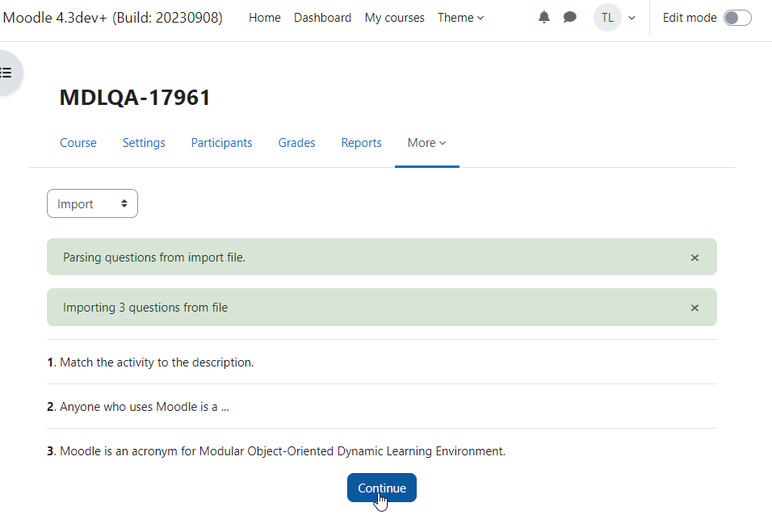Screen dimensions: 772x532
Task: Open the notifications bell icon
Action: tap(543, 18)
